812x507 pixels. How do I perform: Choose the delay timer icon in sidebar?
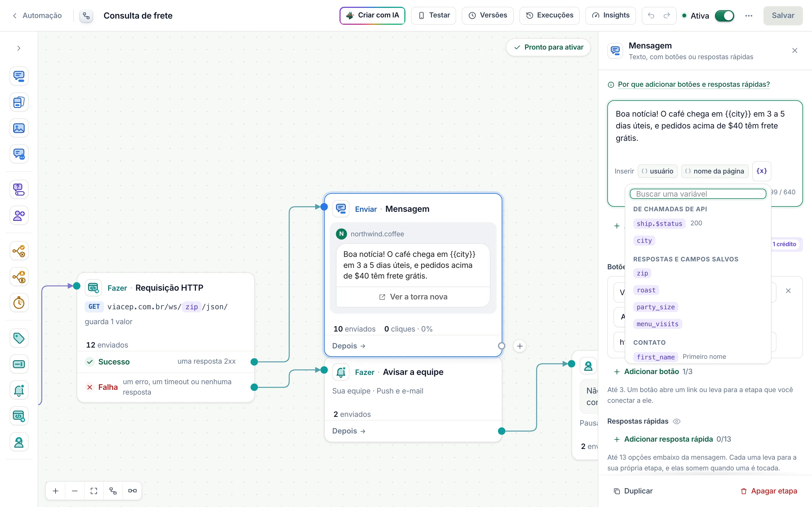point(19,303)
